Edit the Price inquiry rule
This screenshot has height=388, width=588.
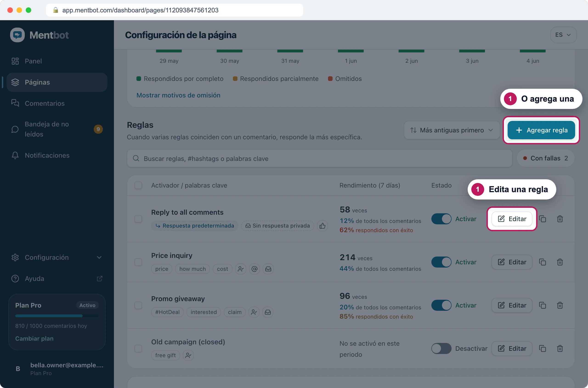click(512, 262)
